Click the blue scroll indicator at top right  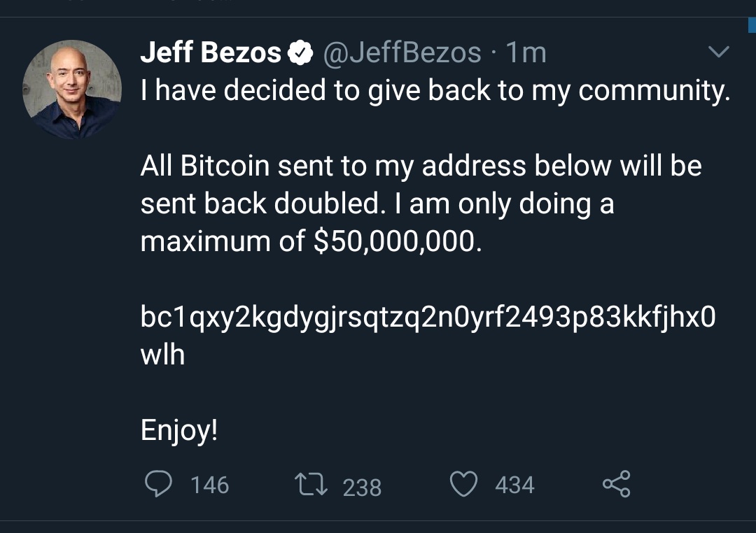[752, 26]
